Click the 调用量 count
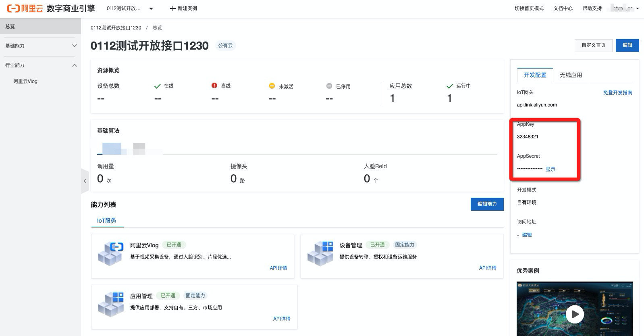Screen dimensions: 644x336 tap(100, 178)
